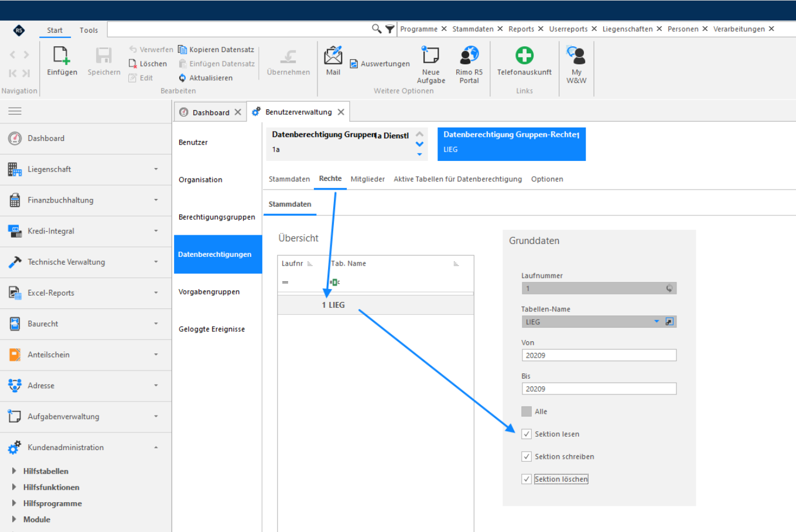Image resolution: width=796 pixels, height=532 pixels.
Task: Switch to the Tools ribbon tab
Action: click(89, 30)
